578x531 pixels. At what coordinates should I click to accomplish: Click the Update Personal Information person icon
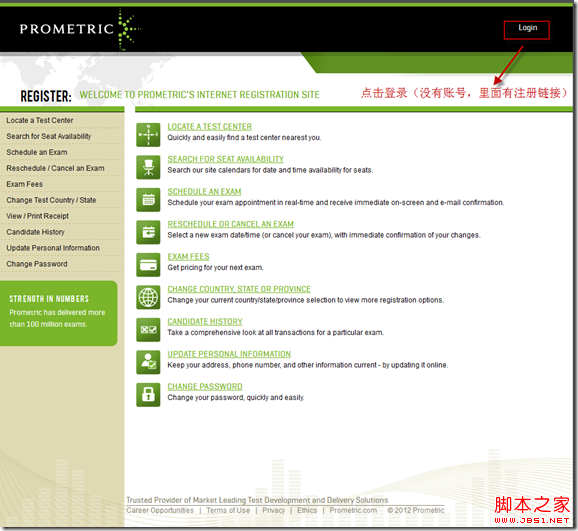[148, 362]
